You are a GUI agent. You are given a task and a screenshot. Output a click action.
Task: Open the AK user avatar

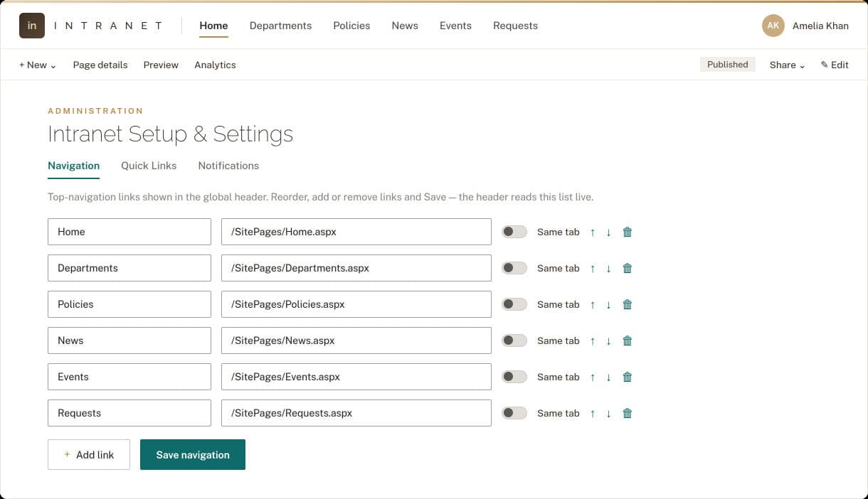pyautogui.click(x=773, y=26)
